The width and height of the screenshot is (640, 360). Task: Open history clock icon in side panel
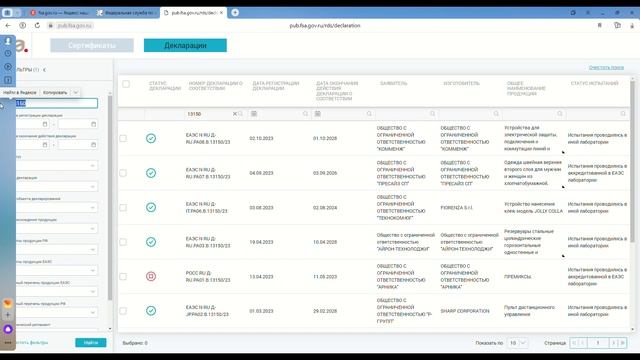click(x=8, y=53)
